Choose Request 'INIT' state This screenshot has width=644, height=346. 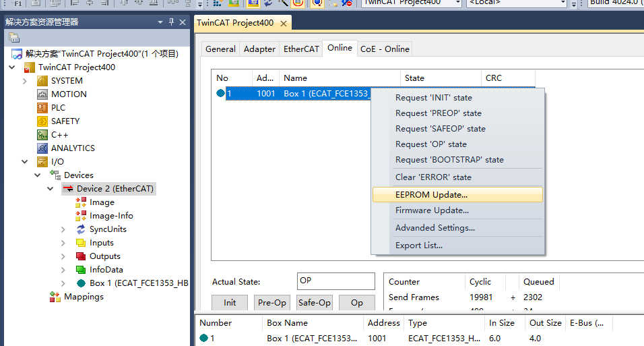tap(457, 98)
